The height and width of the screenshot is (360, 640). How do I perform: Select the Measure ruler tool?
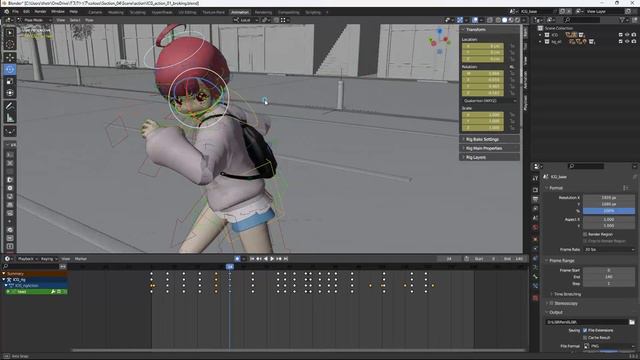10,118
